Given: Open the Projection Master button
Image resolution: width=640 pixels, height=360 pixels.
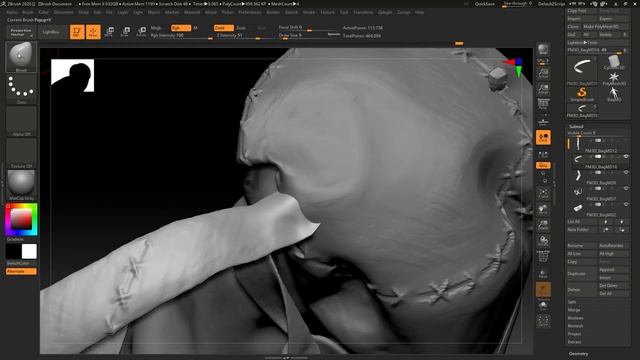Looking at the screenshot, I should tap(21, 32).
